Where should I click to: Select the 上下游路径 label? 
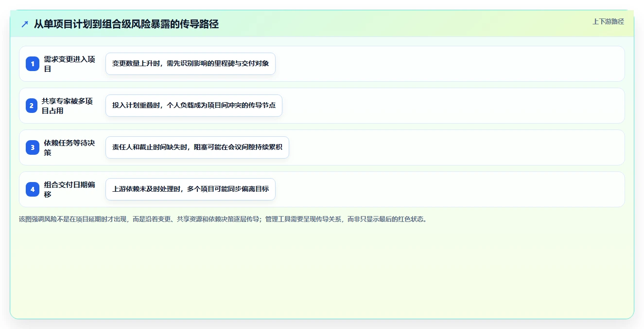tap(608, 21)
